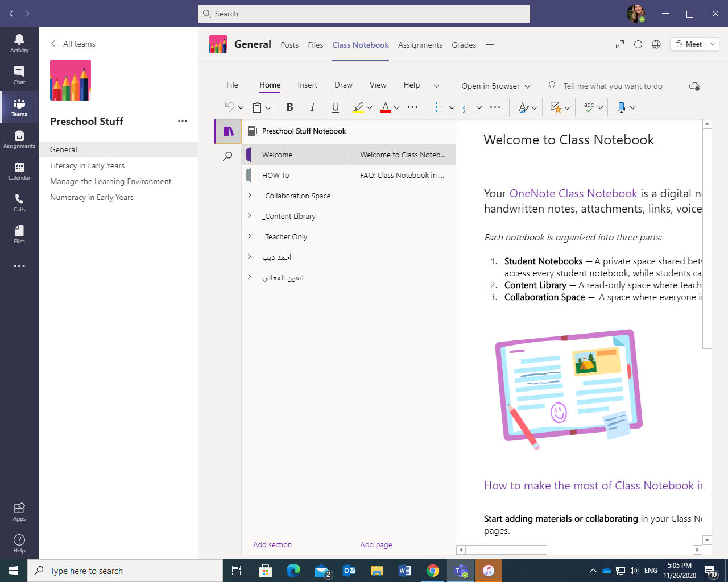This screenshot has height=582, width=728.
Task: Switch to the Posts tab
Action: click(x=289, y=45)
